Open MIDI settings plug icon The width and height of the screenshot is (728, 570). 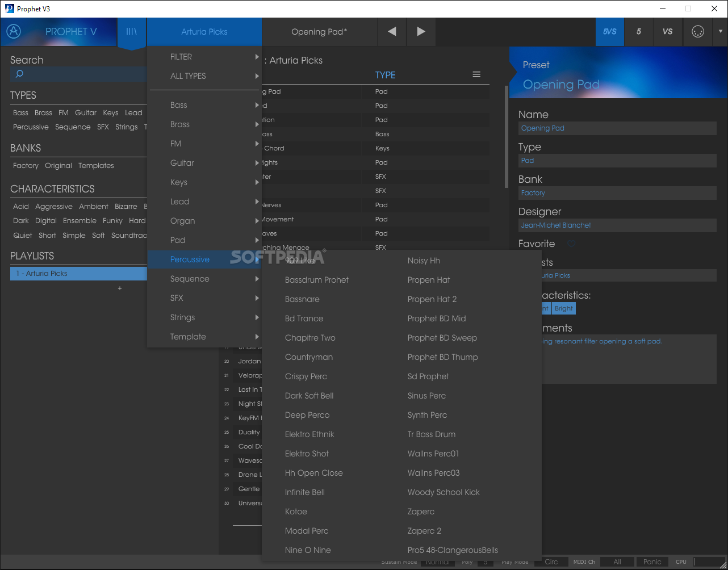(698, 32)
